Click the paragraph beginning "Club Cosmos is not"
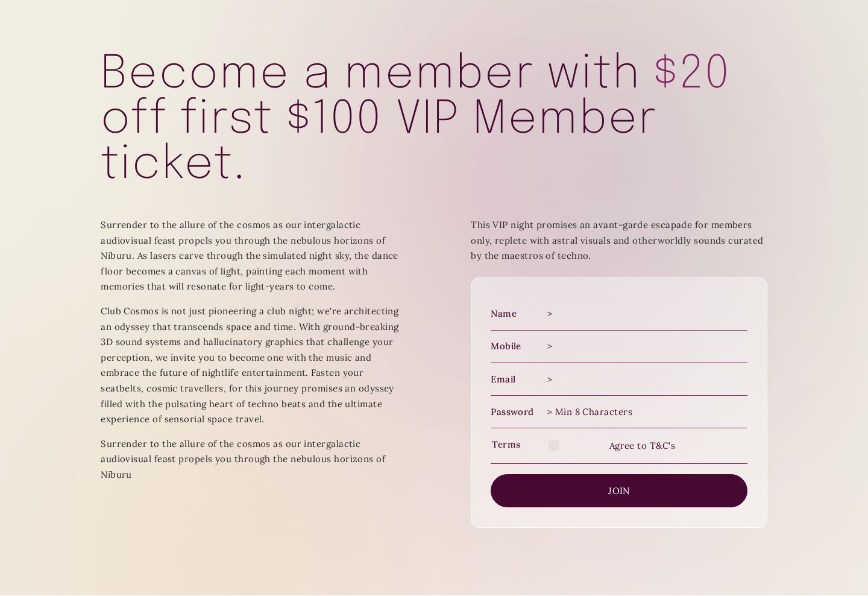 tap(250, 365)
